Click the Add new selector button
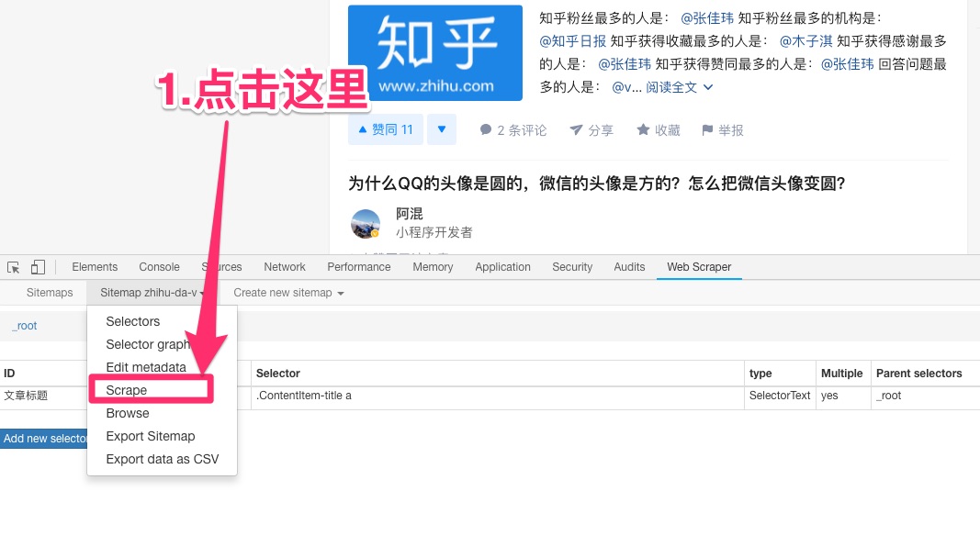This screenshot has height=547, width=980. tap(44, 439)
